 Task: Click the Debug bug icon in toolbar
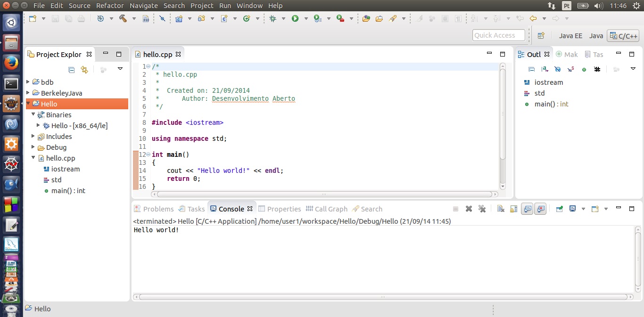tap(272, 19)
